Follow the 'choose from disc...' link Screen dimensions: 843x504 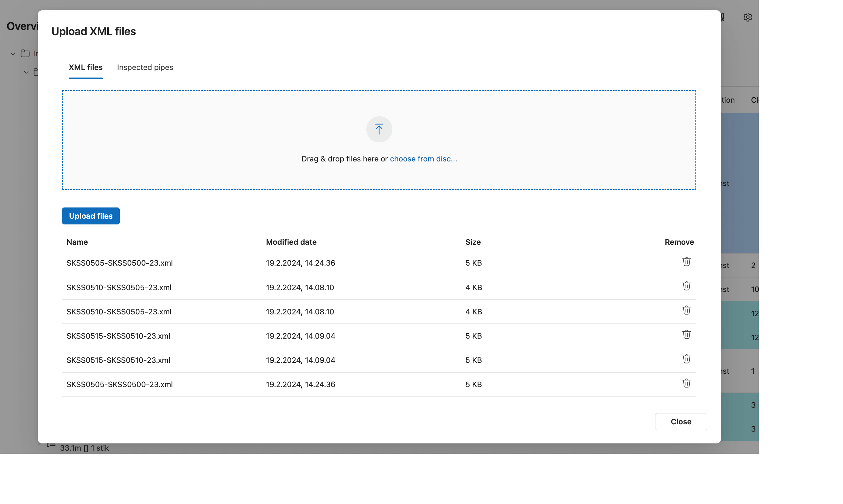tap(423, 159)
